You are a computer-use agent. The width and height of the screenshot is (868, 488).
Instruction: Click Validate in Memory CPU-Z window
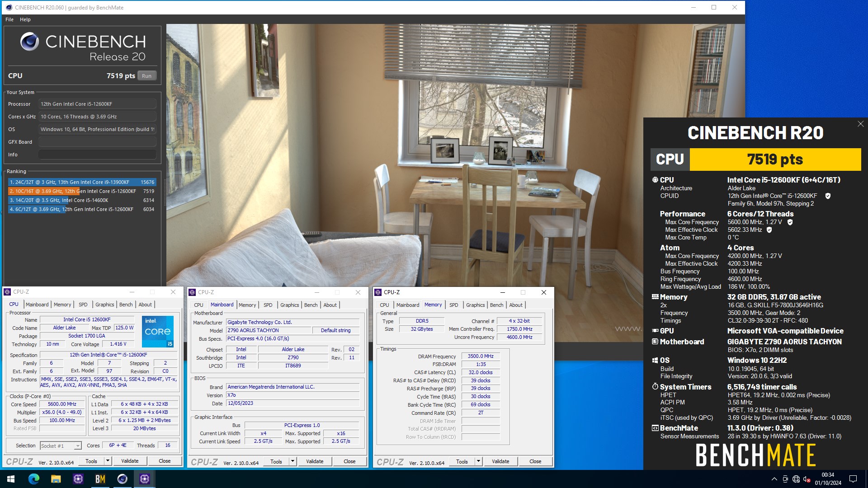(x=500, y=461)
